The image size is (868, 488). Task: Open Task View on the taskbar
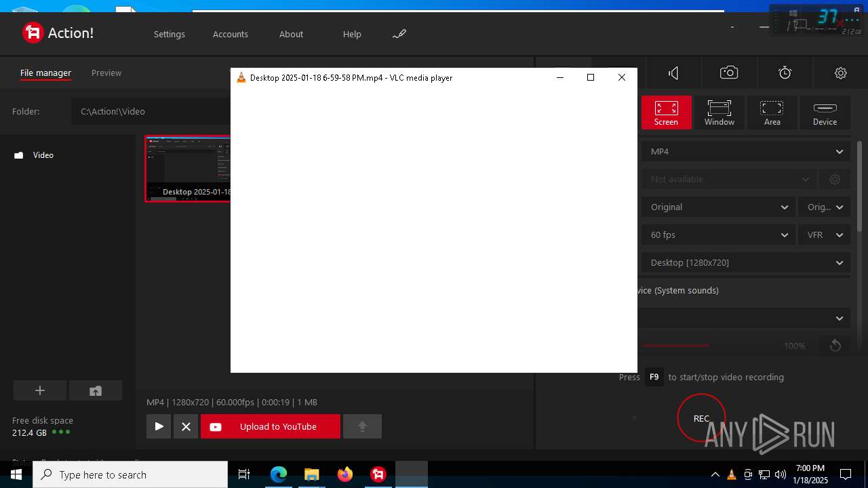(244, 474)
